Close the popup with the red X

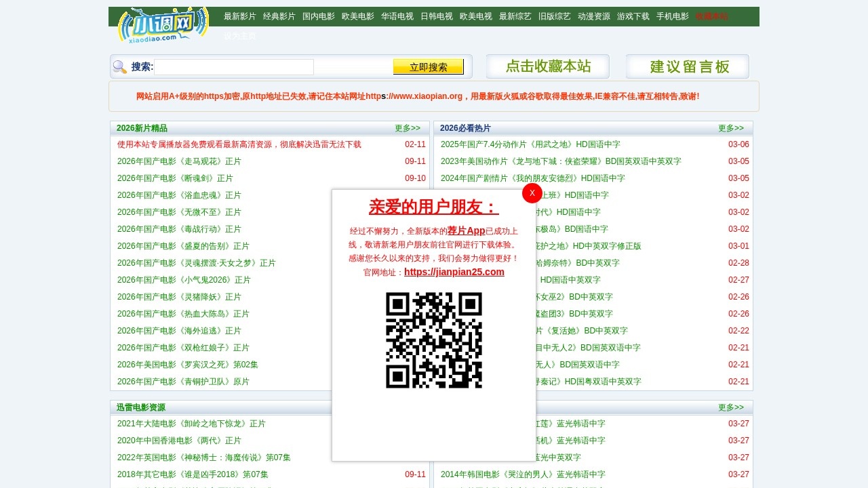(x=532, y=193)
